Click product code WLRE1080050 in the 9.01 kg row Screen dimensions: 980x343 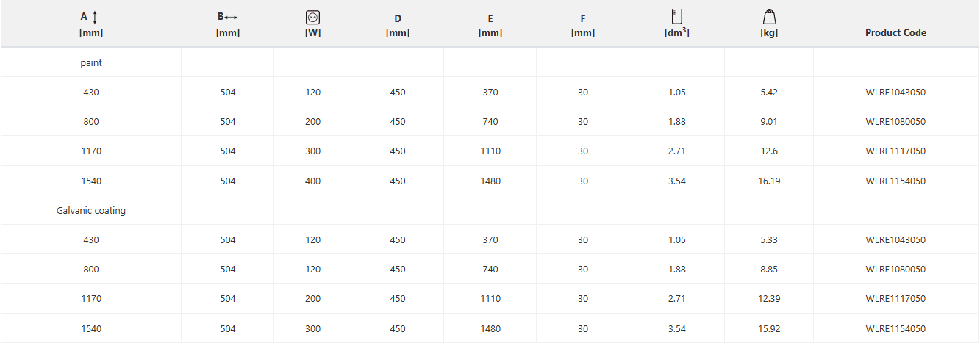coord(895,122)
